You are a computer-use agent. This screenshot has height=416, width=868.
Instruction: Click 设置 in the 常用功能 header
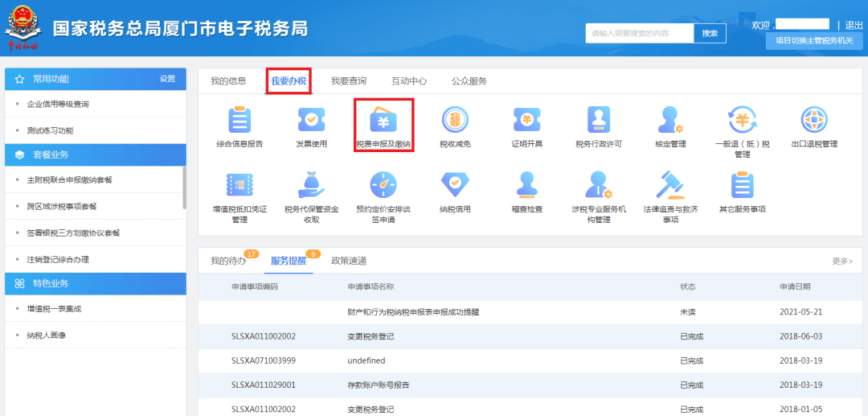[167, 79]
